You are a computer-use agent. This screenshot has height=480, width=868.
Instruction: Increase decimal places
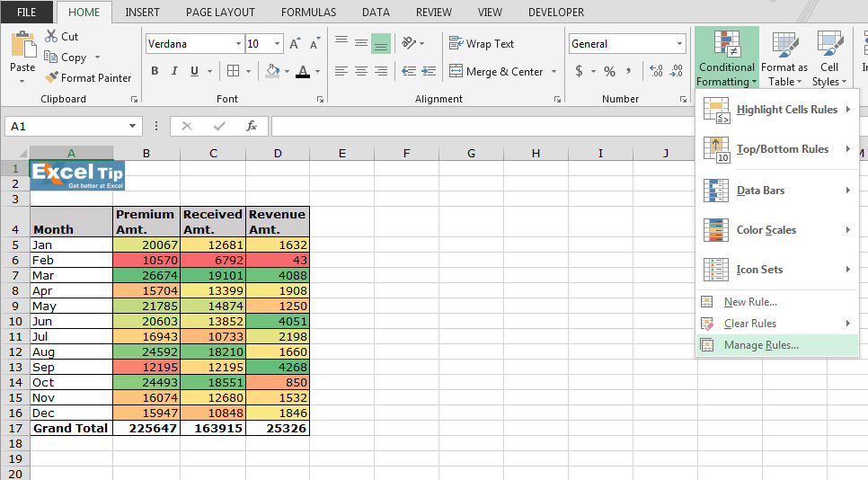point(657,71)
